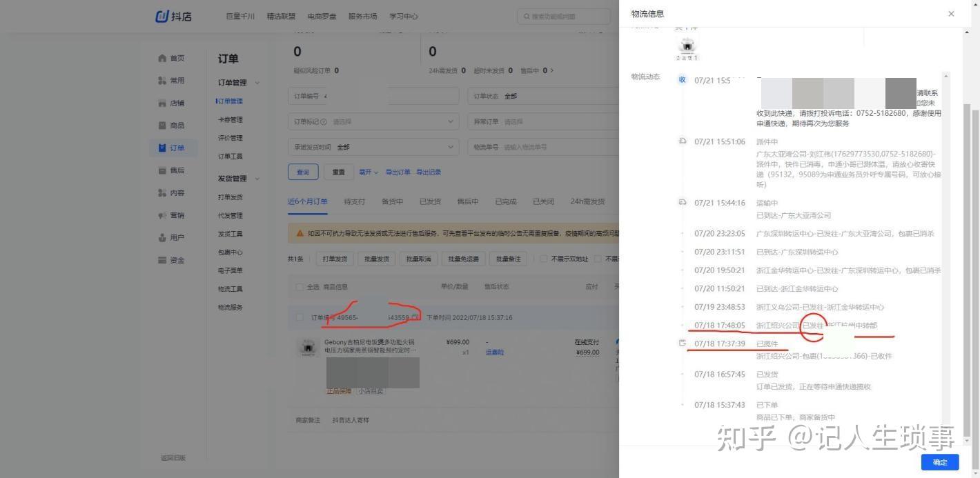Open 资金 in the left sidebar
Image resolution: width=980 pixels, height=478 pixels.
pyautogui.click(x=171, y=260)
